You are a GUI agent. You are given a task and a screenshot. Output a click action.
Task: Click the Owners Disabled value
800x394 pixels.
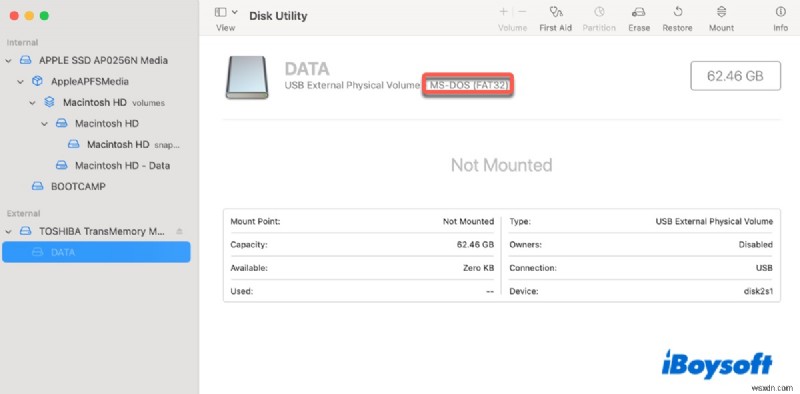pyautogui.click(x=756, y=245)
